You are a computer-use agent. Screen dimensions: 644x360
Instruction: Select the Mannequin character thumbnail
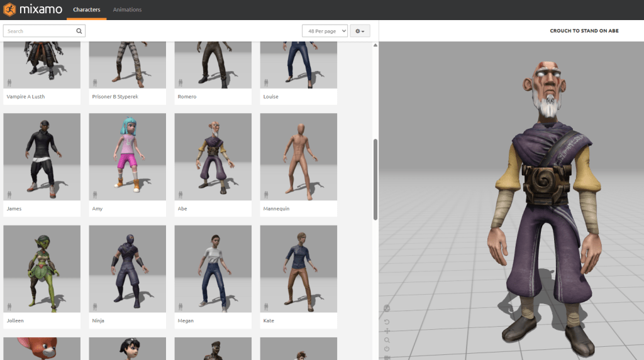coord(298,156)
